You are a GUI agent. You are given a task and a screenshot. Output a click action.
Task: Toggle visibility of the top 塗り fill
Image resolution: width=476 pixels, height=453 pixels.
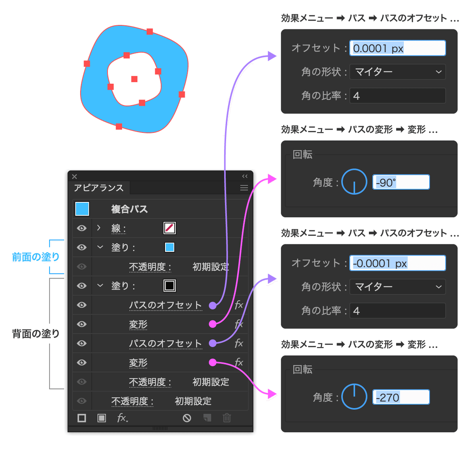81,247
